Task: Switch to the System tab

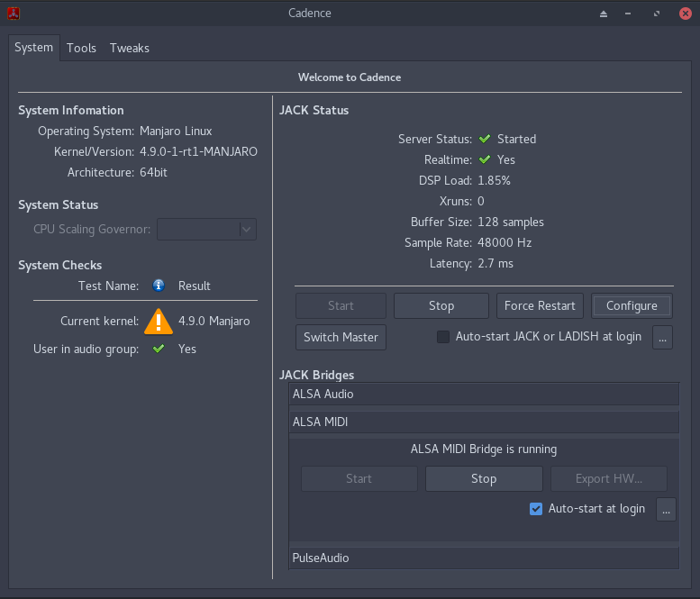Action: [34, 48]
